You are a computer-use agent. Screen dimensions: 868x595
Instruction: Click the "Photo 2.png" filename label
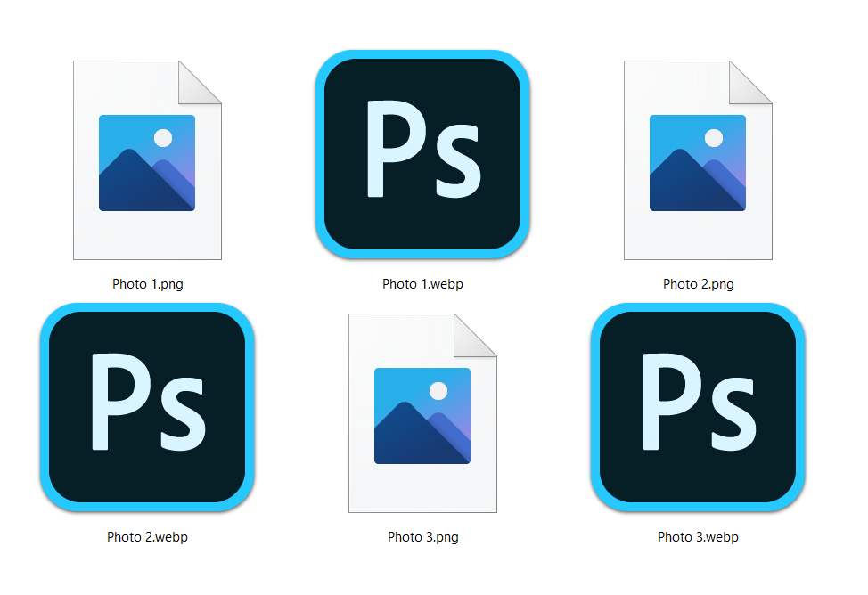tap(699, 284)
